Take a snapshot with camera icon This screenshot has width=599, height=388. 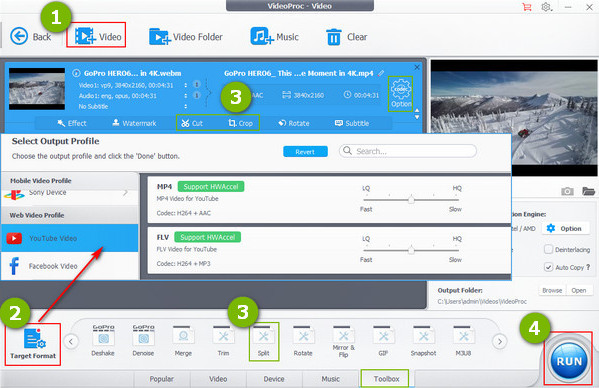[567, 191]
